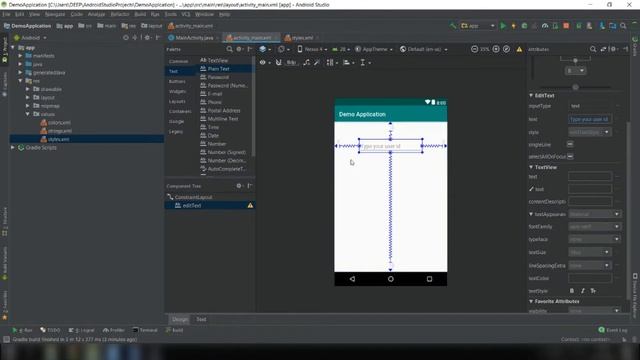Click the home circle in phone preview
This screenshot has height=360, width=640.
[x=391, y=279]
